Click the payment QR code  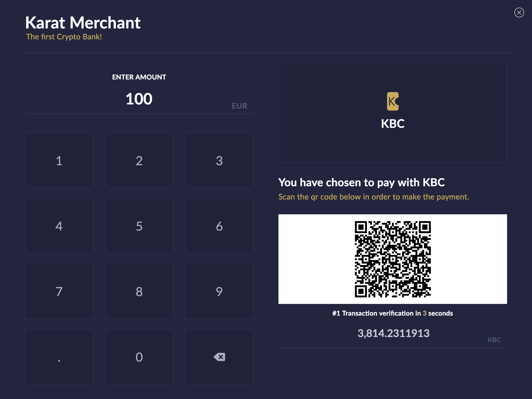(393, 259)
